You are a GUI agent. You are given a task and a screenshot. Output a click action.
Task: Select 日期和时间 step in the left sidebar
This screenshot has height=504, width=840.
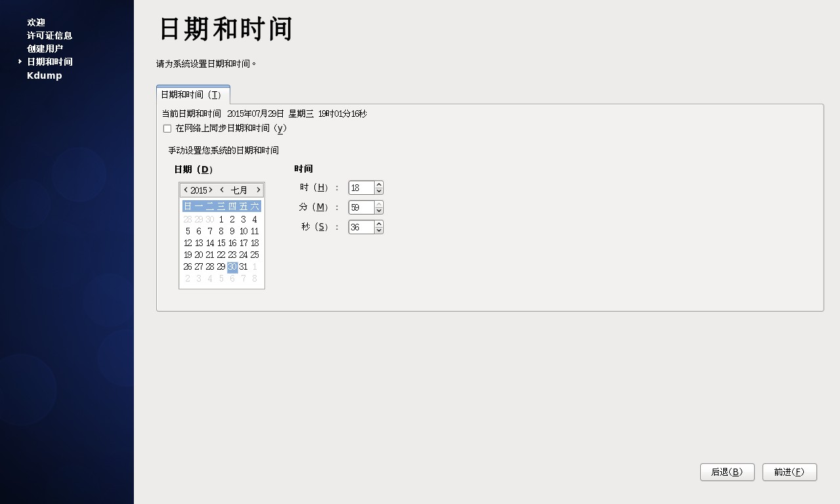point(50,62)
